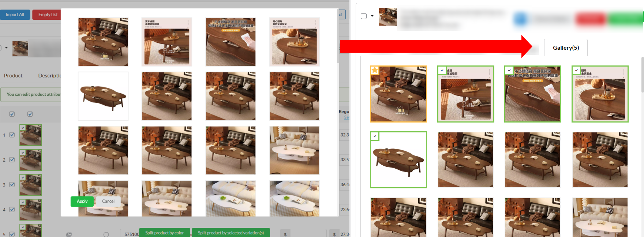The image size is (644, 237).
Task: Select the dark-sofa scene image in the dialog's first row
Action: (103, 42)
